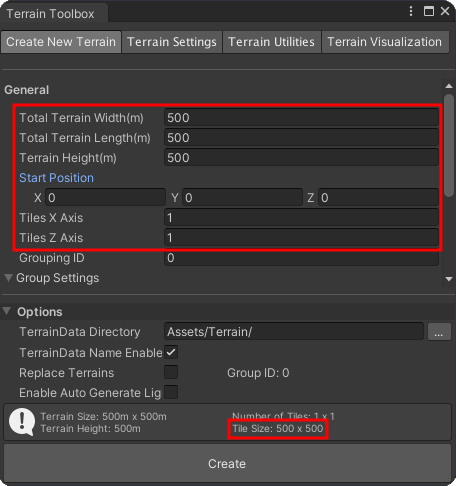Enable the Replace Terrains checkbox

171,372
